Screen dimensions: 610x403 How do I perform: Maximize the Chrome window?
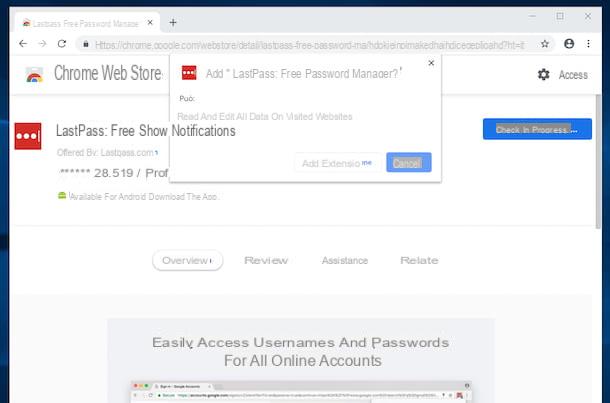(560, 16)
